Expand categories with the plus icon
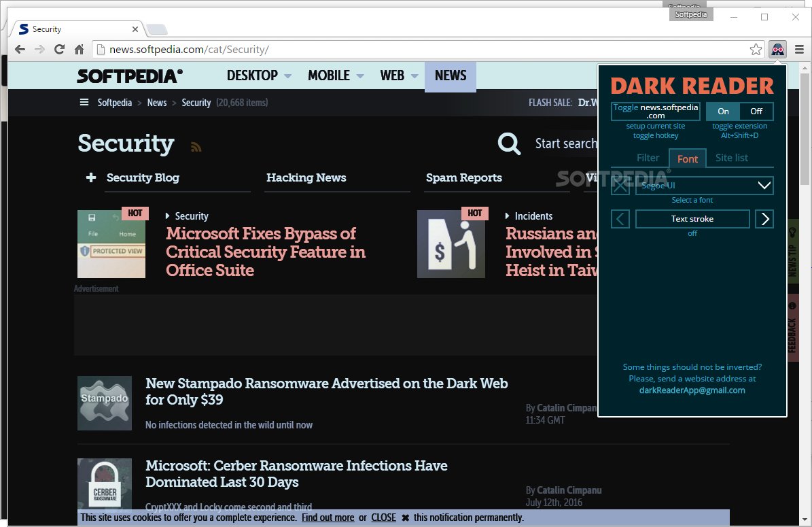The height and width of the screenshot is (527, 812). click(x=91, y=177)
